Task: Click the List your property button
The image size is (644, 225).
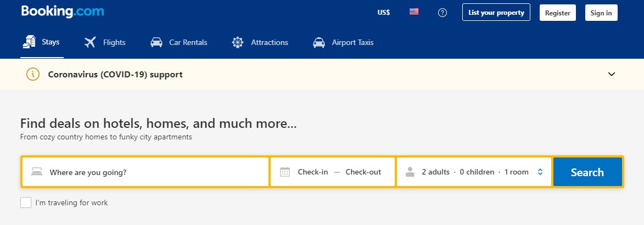Action: point(496,12)
